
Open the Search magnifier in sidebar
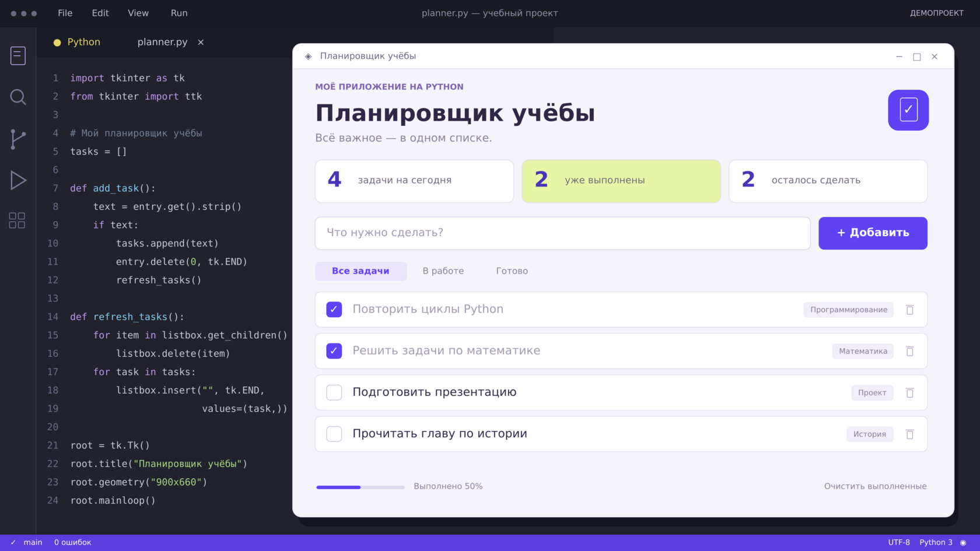click(18, 97)
